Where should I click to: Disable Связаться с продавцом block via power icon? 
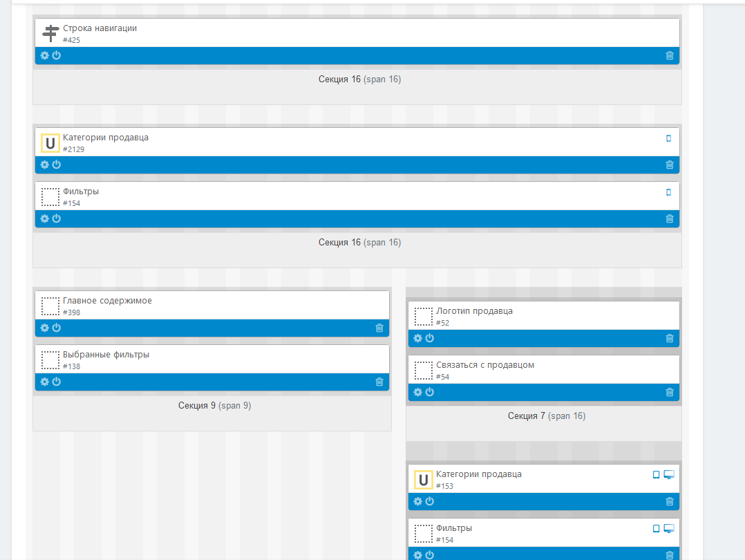coord(430,392)
